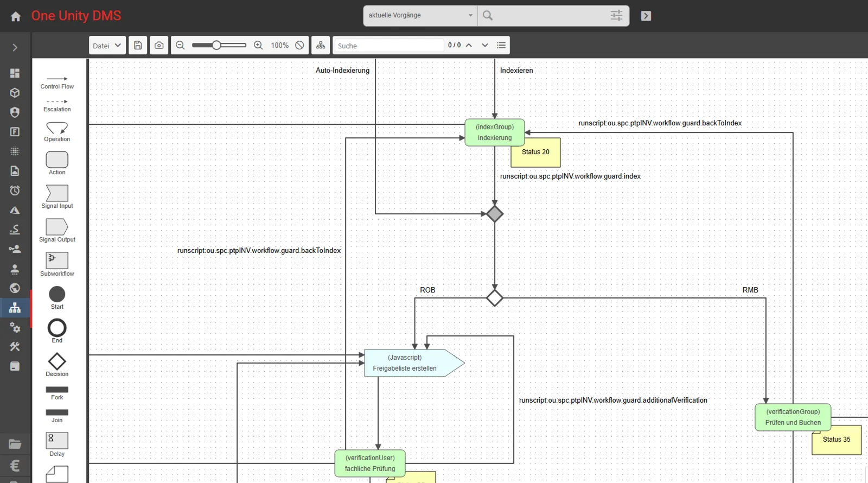This screenshot has width=868, height=483.
Task: Open the dotted grid icon in the sidebar
Action: [x=15, y=151]
